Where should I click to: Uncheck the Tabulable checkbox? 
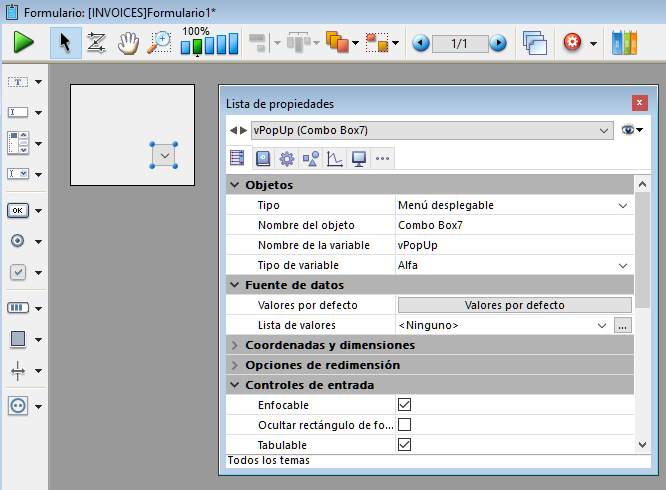tap(405, 445)
